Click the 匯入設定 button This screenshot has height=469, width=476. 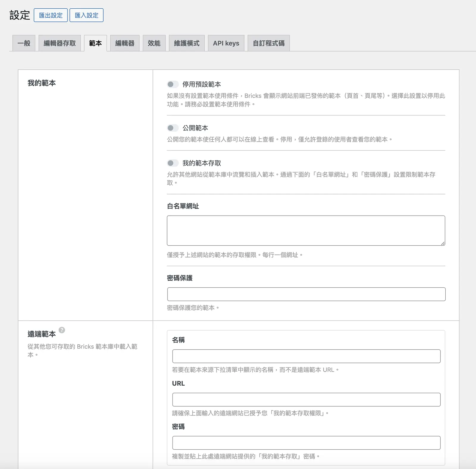[87, 15]
